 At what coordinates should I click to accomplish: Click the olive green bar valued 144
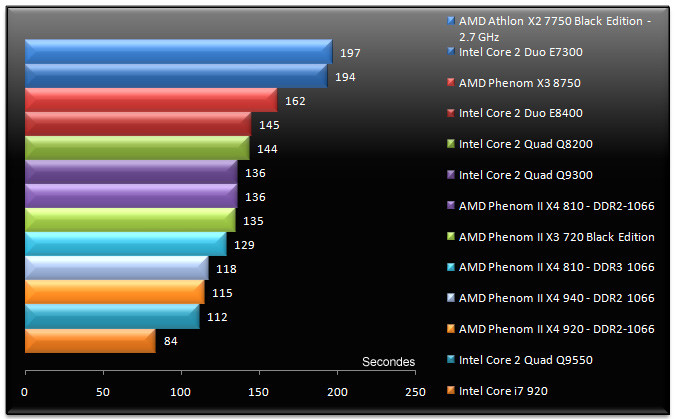click(137, 148)
